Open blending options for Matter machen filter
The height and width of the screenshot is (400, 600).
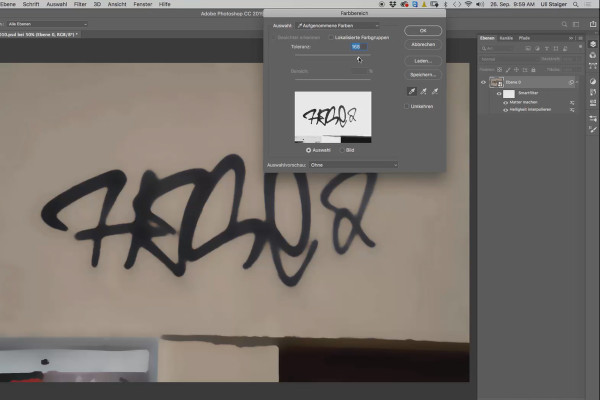pyautogui.click(x=572, y=103)
